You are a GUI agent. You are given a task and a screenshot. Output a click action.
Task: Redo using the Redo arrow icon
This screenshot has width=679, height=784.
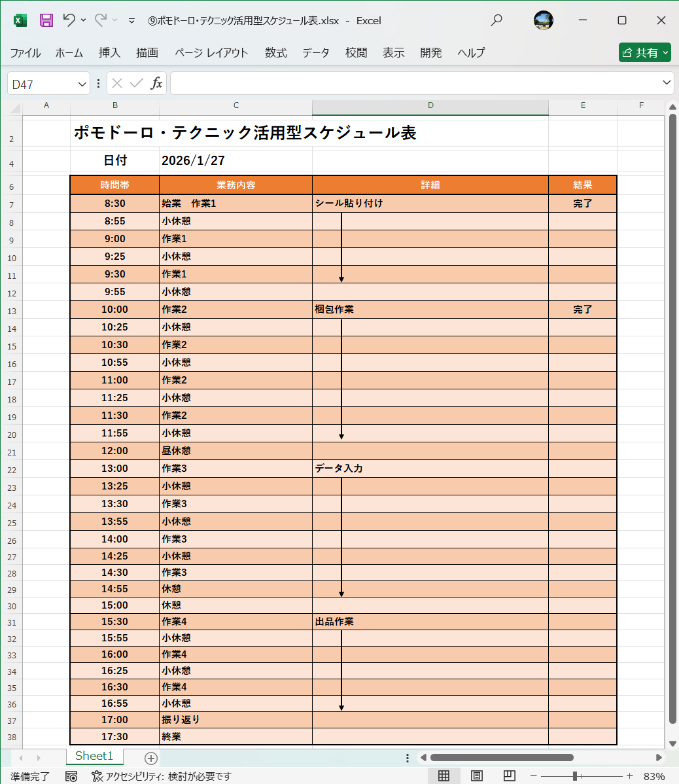click(99, 20)
